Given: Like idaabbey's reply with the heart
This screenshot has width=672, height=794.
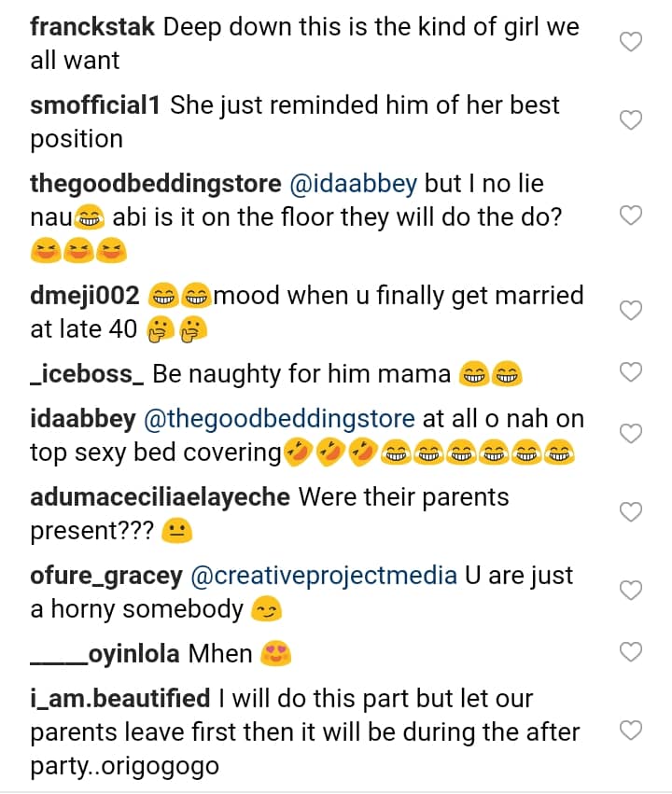Looking at the screenshot, I should [x=632, y=434].
